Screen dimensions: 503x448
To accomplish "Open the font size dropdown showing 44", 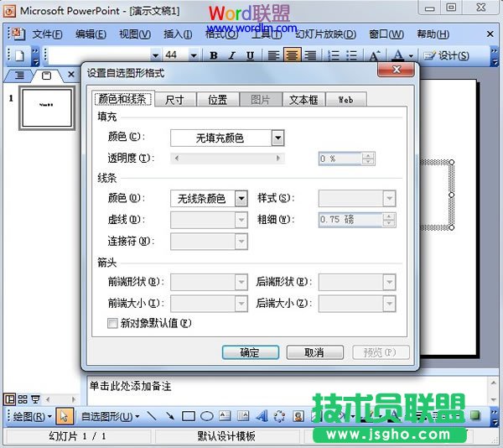I will 194,55.
